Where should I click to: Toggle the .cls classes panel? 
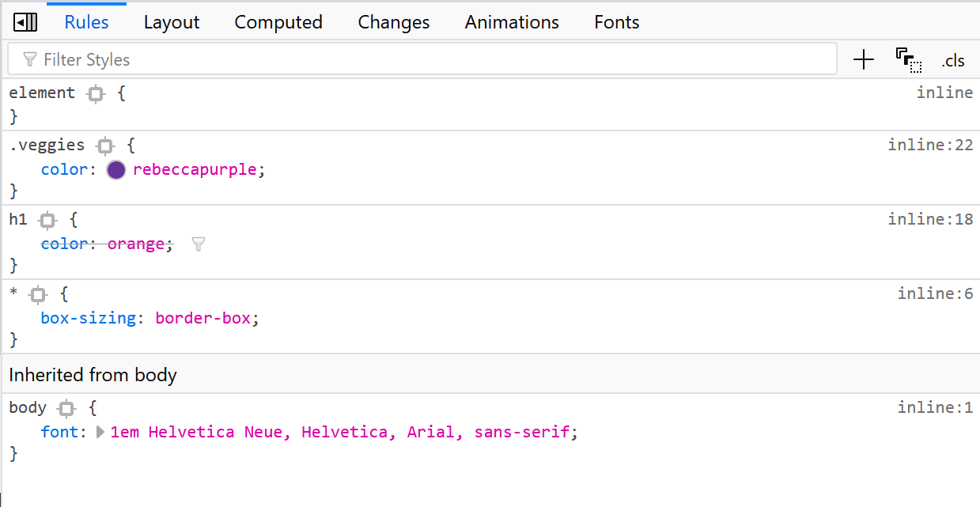click(954, 60)
